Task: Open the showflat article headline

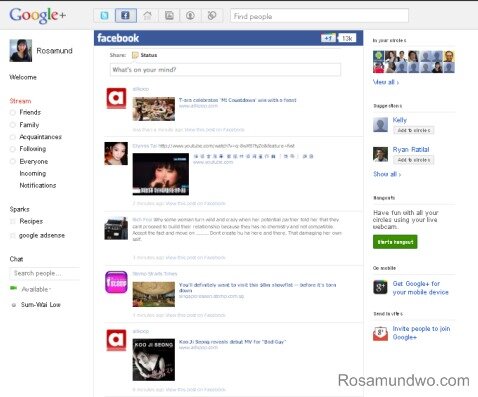Action: point(257,287)
